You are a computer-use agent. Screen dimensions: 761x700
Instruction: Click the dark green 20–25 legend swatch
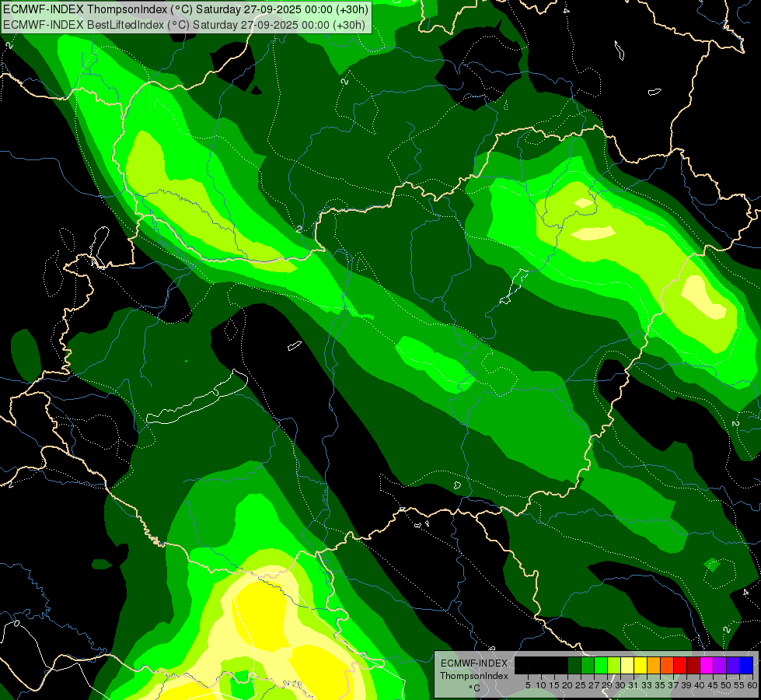[x=574, y=665]
